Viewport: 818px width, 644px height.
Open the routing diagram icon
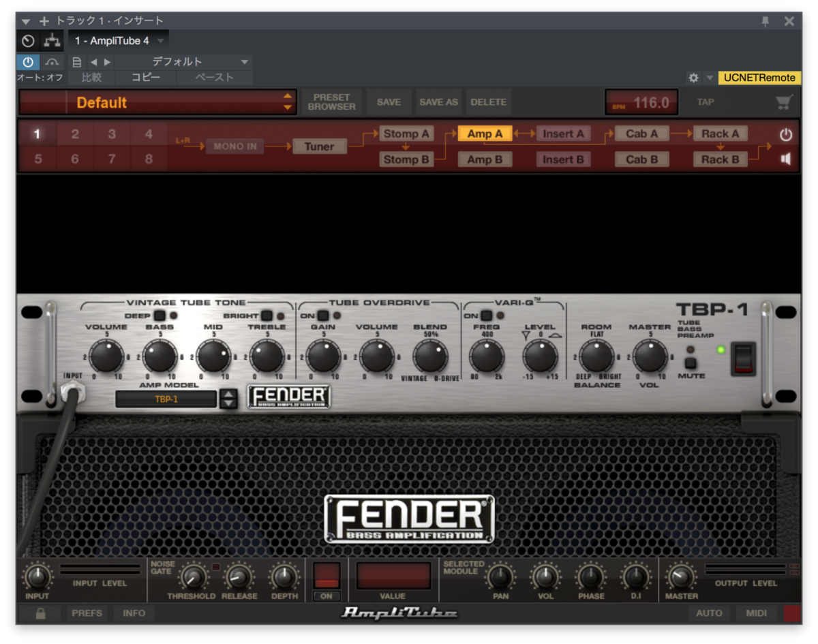tap(52, 41)
